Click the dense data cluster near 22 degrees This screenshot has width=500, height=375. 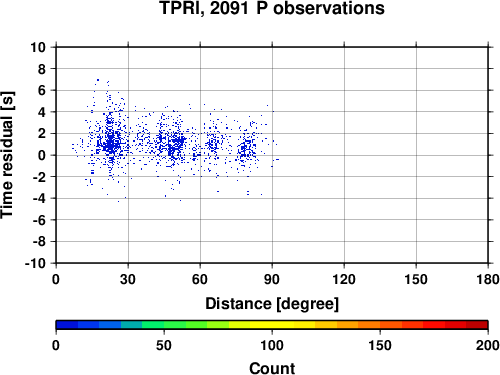111,142
